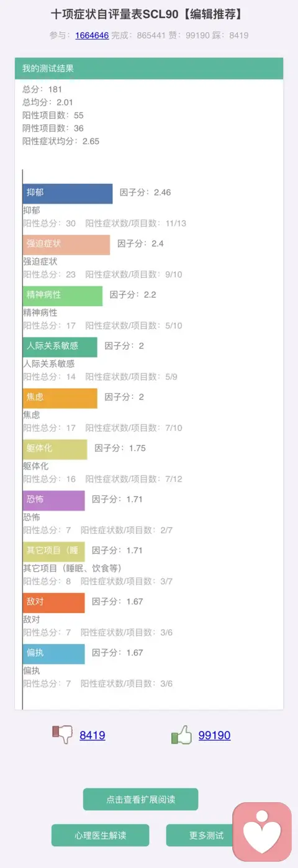
Task: Click the teal 人际关系敏感 bar
Action: click(x=60, y=347)
